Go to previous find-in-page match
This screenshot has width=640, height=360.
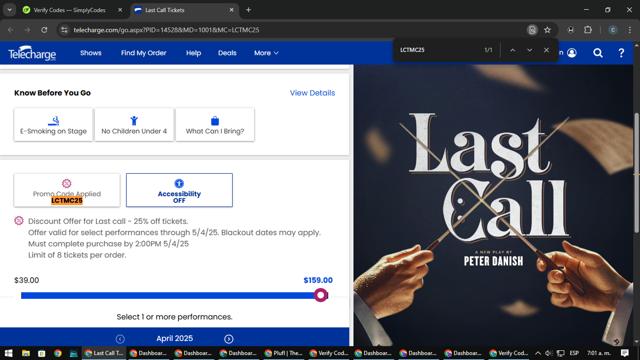tap(513, 50)
